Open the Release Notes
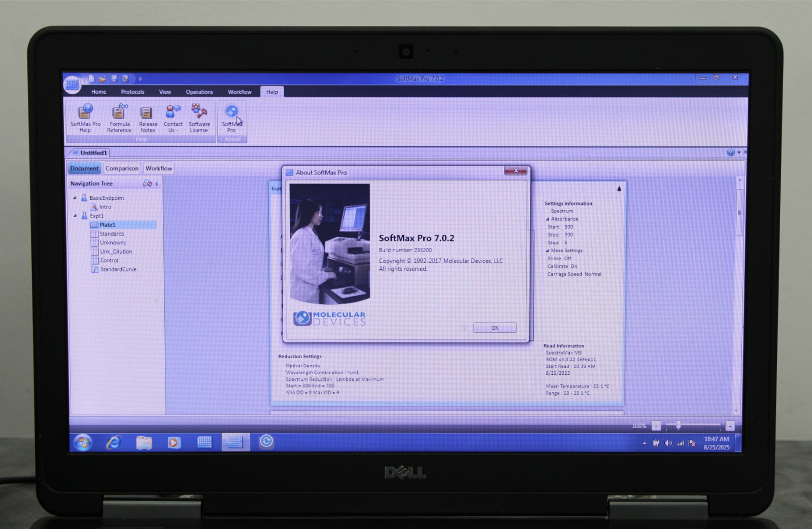 click(148, 118)
